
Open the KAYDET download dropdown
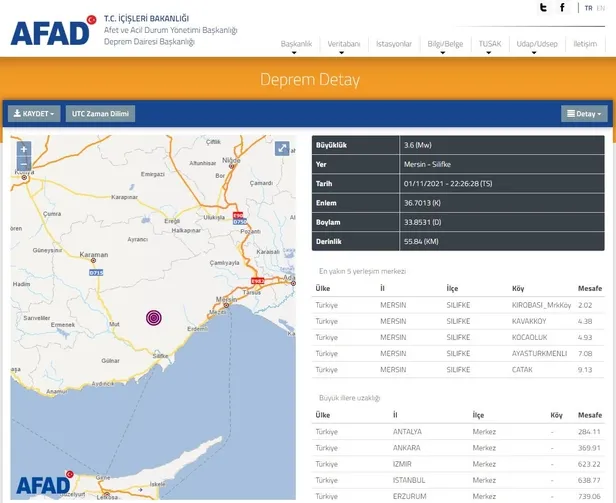34,114
